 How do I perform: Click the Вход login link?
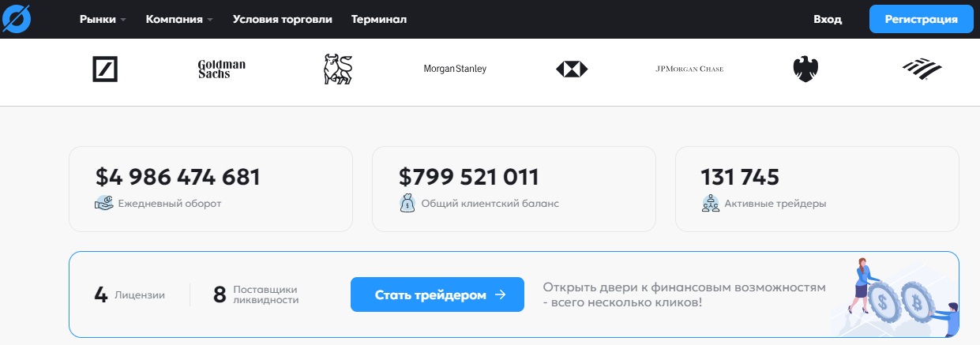tap(828, 19)
